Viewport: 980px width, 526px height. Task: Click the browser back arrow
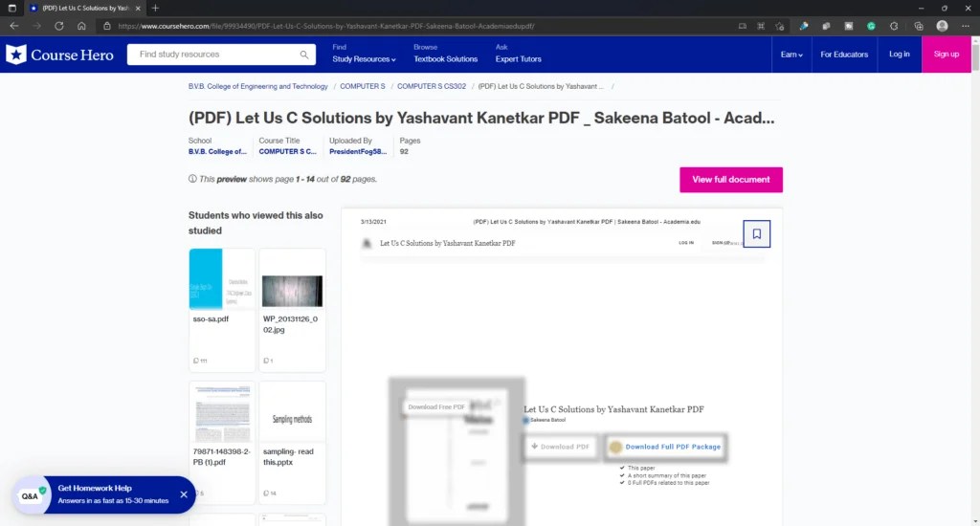coord(13,26)
